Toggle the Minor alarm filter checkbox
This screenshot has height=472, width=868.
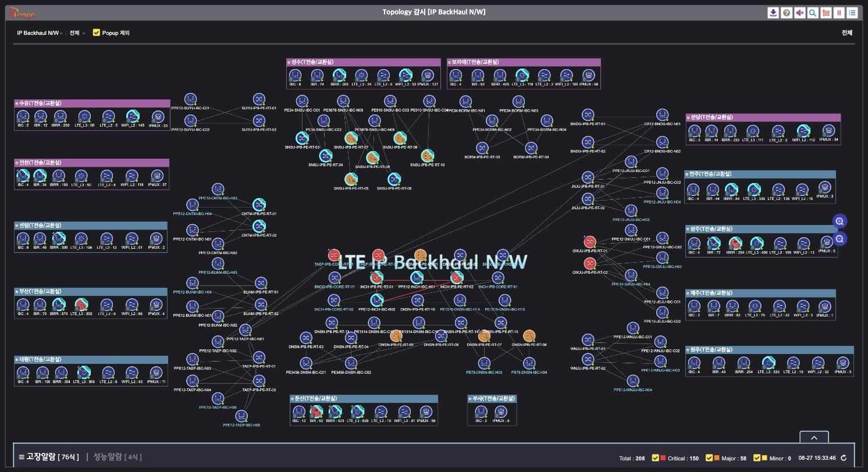757,458
